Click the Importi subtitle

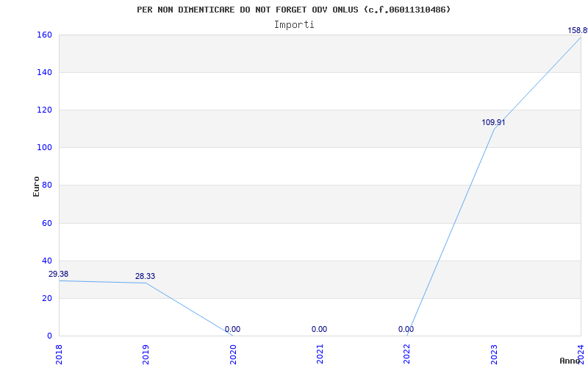[x=294, y=25]
